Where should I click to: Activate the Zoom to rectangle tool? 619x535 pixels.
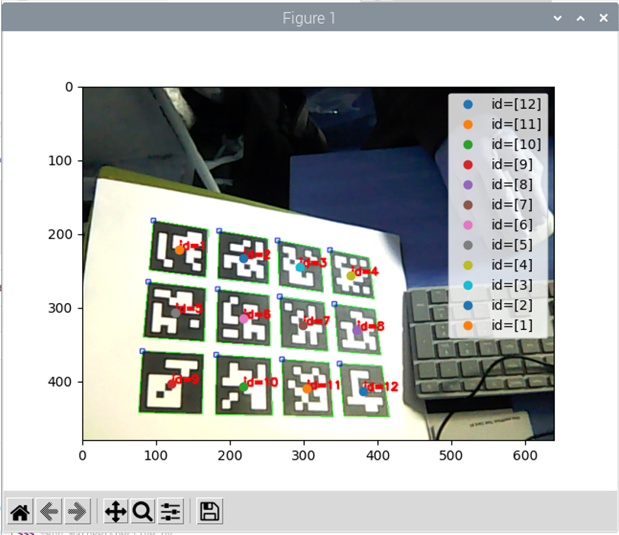[x=143, y=511]
